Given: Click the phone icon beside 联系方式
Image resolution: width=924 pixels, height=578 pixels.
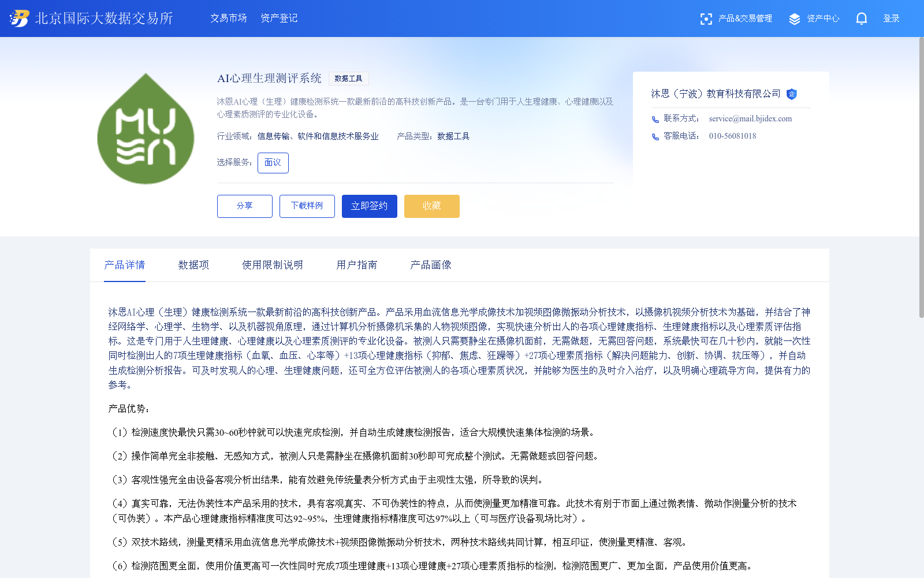Looking at the screenshot, I should [x=655, y=120].
